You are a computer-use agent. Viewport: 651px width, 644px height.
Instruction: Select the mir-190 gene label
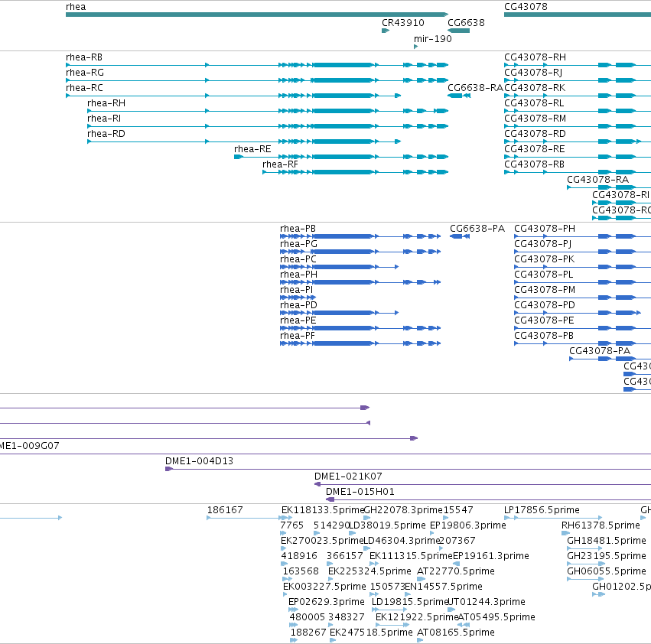coord(433,39)
